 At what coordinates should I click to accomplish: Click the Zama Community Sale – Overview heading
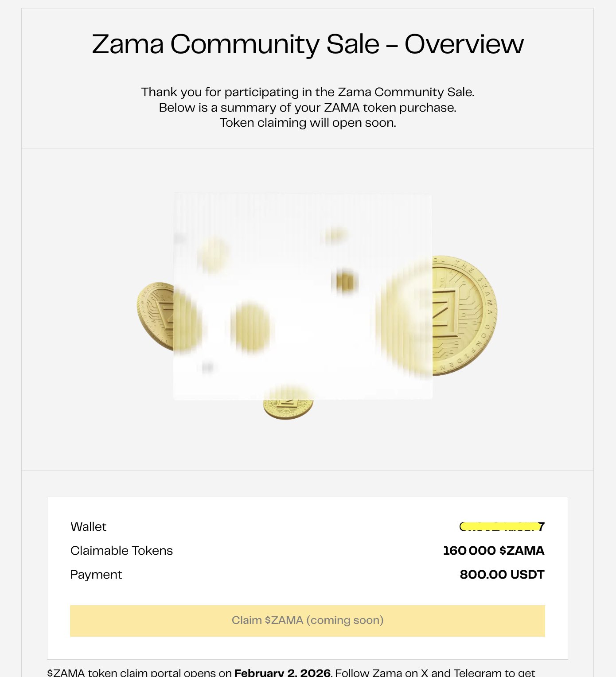pos(308,44)
